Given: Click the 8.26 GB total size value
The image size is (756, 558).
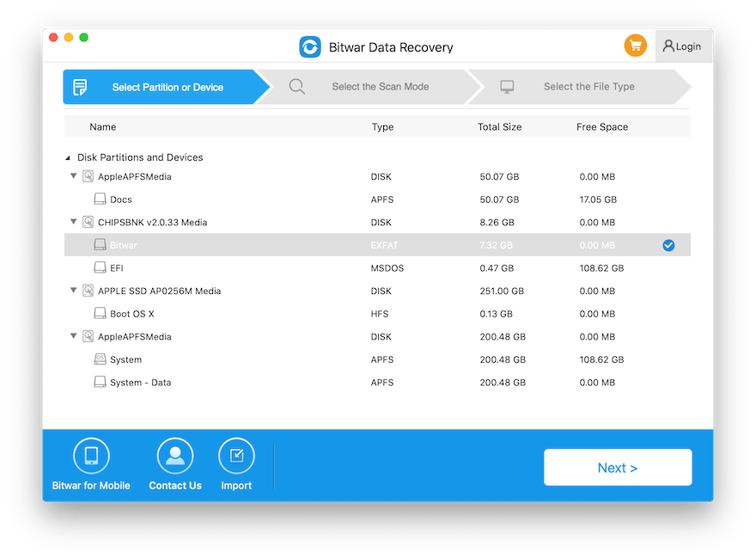Looking at the screenshot, I should pyautogui.click(x=497, y=223).
